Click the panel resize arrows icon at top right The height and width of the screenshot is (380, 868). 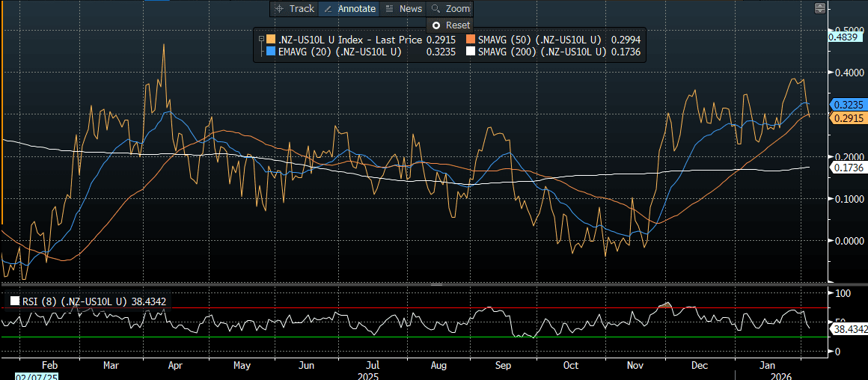tap(820, 8)
